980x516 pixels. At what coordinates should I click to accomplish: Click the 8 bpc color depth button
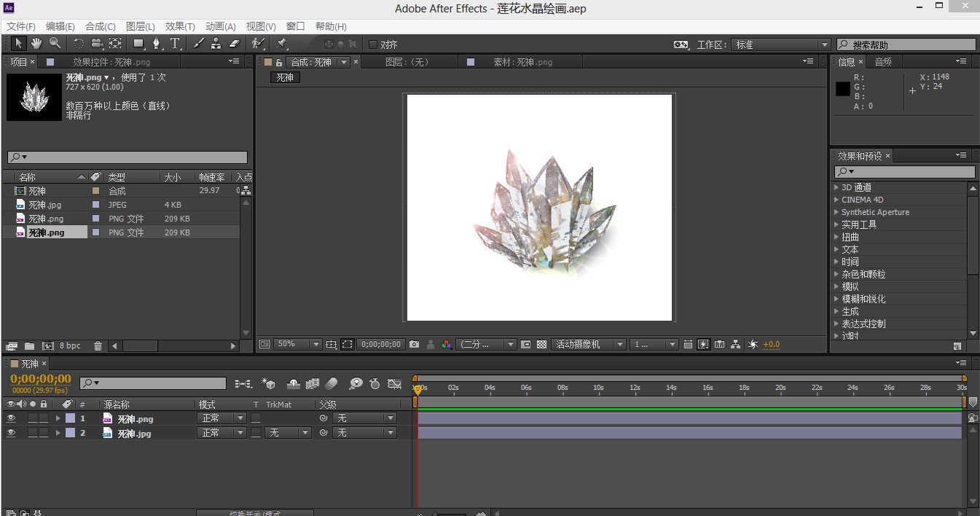pyautogui.click(x=71, y=346)
